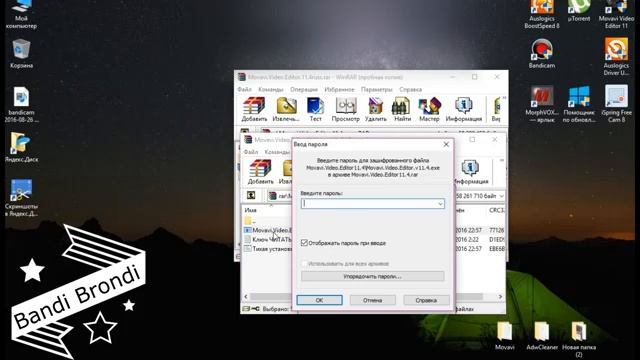Screen dimensions: 640x360
Task: Select the MorphVOX shortcut icon
Action: pyautogui.click(x=542, y=104)
